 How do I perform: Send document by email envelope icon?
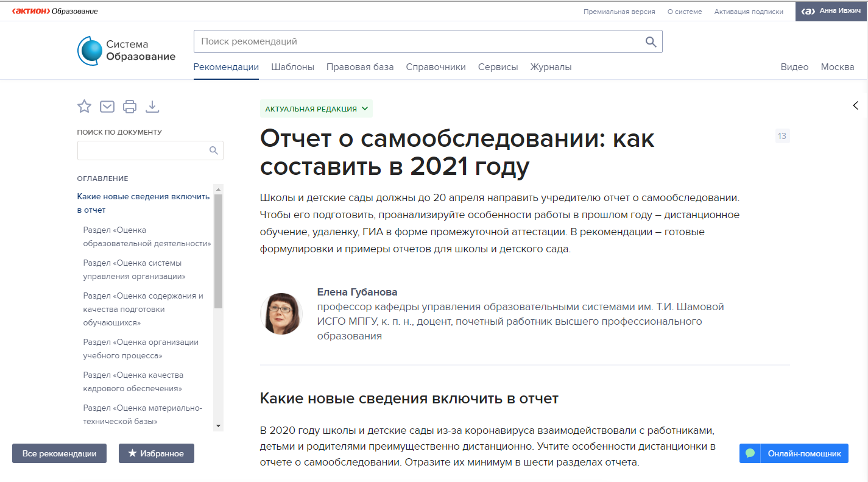coord(107,107)
